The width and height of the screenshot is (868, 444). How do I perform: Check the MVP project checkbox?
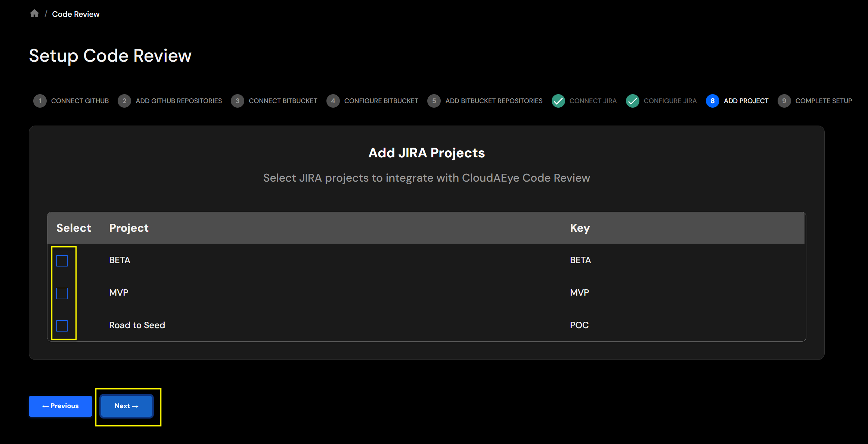(x=62, y=293)
